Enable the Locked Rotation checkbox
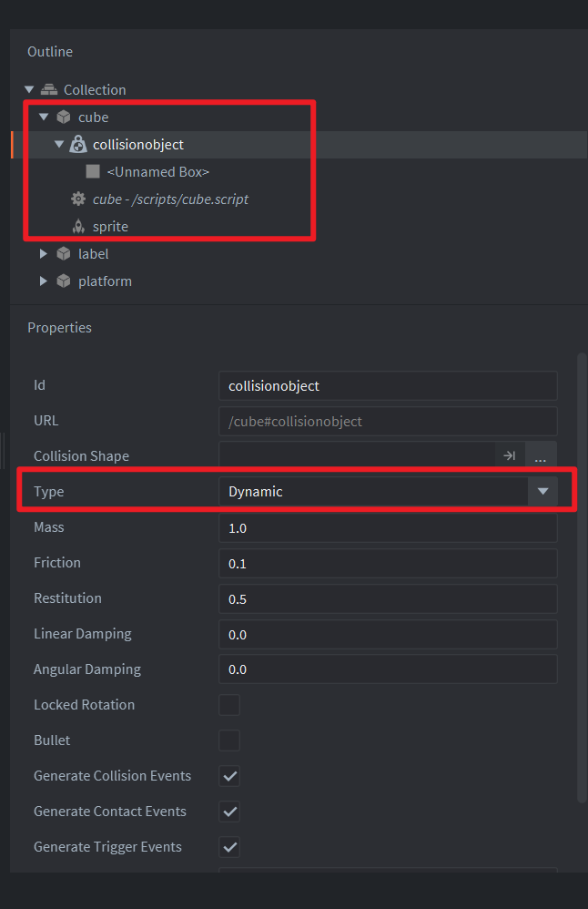The width and height of the screenshot is (588, 909). coord(229,705)
